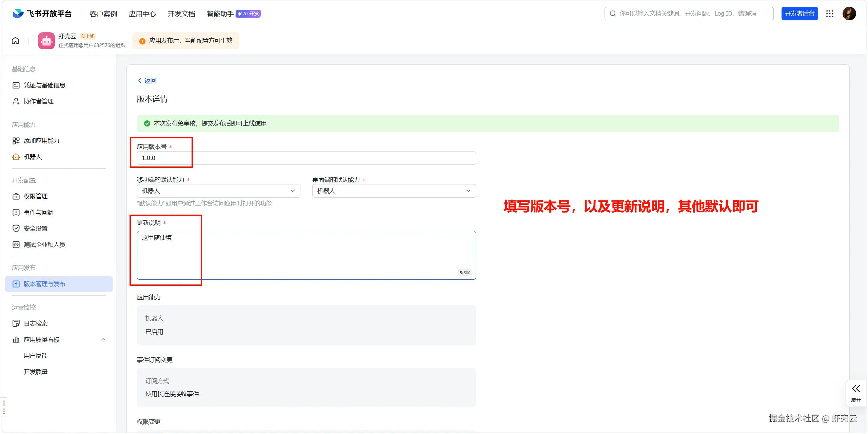Image resolution: width=868 pixels, height=434 pixels.
Task: Switch to 开发文档 in the top navigation
Action: tap(181, 14)
